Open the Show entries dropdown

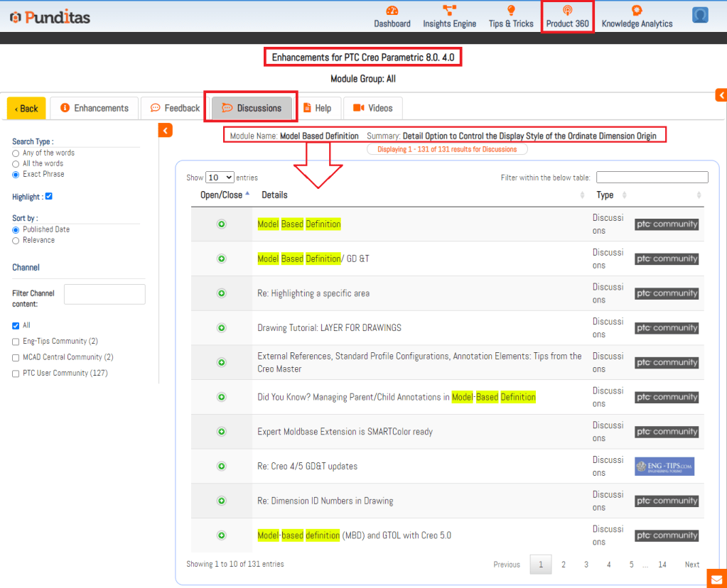(x=220, y=178)
